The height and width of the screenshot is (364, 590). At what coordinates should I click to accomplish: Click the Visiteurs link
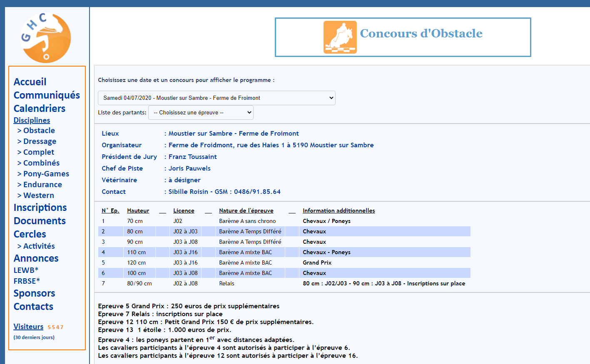tap(28, 327)
